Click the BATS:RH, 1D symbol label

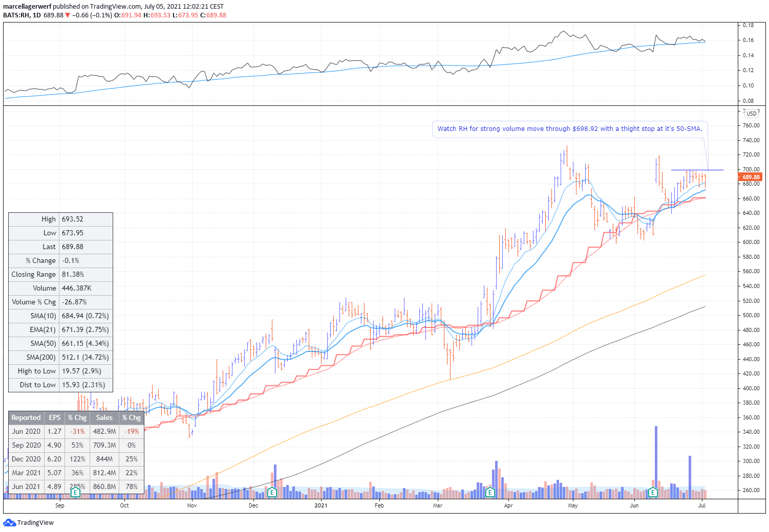click(22, 15)
